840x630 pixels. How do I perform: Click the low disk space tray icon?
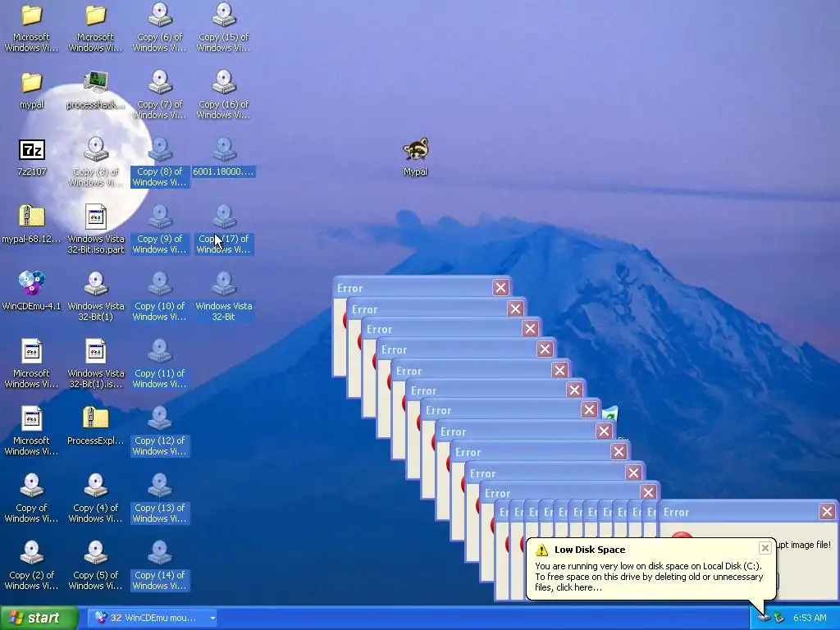tap(765, 619)
